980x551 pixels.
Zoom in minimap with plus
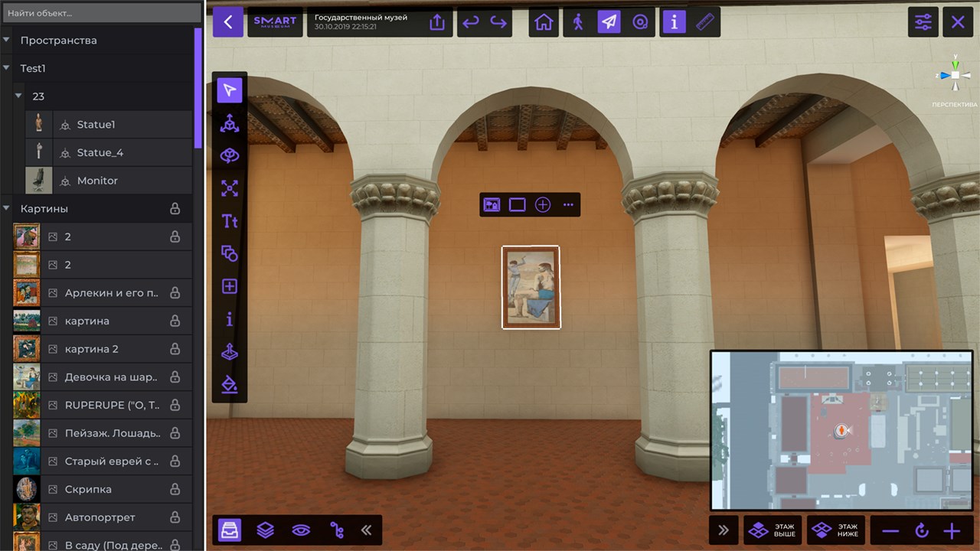(952, 530)
